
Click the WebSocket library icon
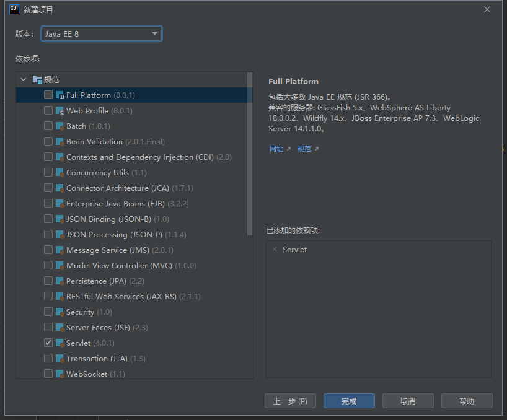click(60, 374)
